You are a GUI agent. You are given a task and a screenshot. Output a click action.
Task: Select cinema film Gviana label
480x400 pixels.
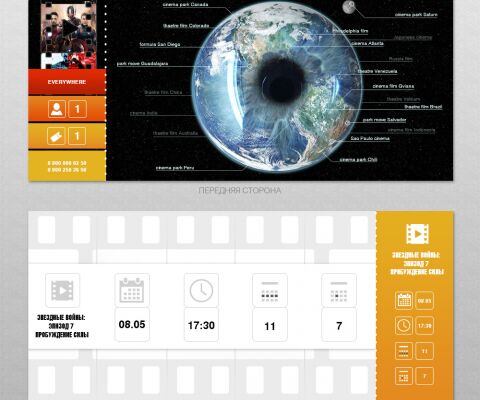393,86
